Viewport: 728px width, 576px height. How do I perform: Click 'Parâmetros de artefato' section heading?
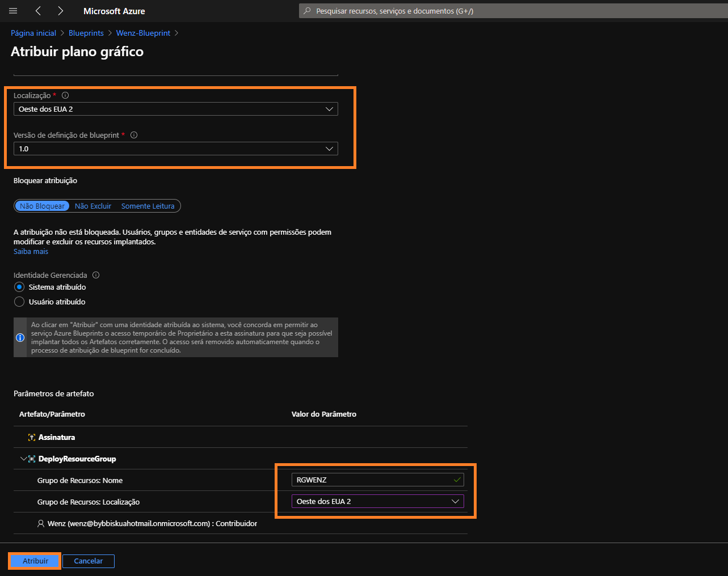pos(54,393)
